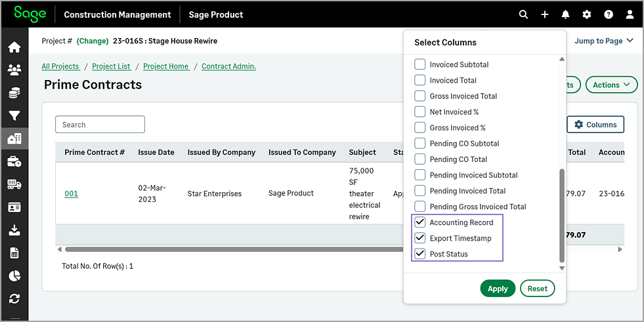Check the Pending CO Subtotal checkbox
This screenshot has width=644, height=322.
coord(419,143)
